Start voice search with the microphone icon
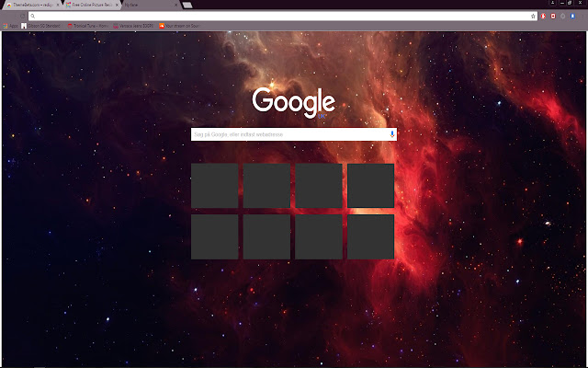The image size is (588, 368). (x=392, y=134)
